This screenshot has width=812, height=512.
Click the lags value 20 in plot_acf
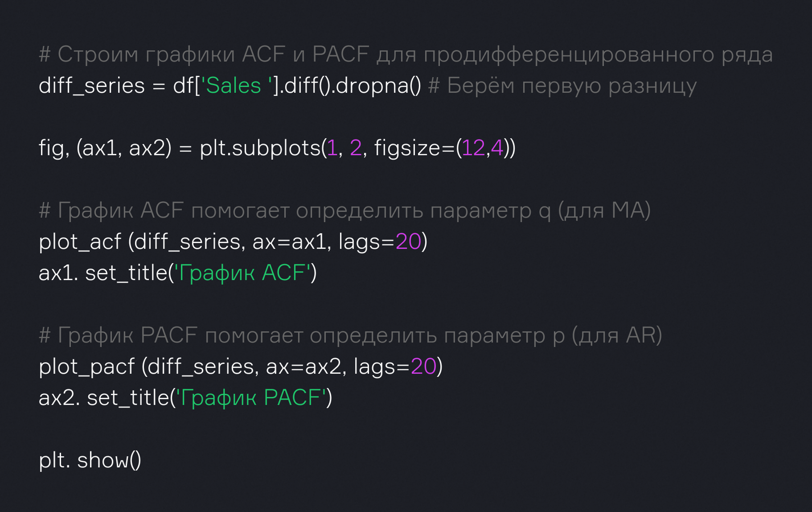tap(408, 242)
